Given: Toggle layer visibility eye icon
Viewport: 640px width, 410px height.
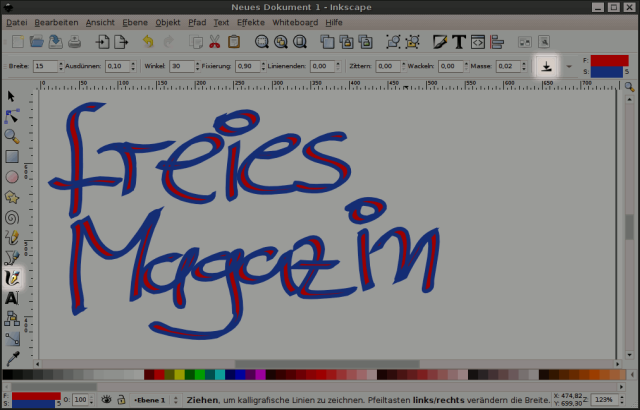Looking at the screenshot, I should click(106, 399).
